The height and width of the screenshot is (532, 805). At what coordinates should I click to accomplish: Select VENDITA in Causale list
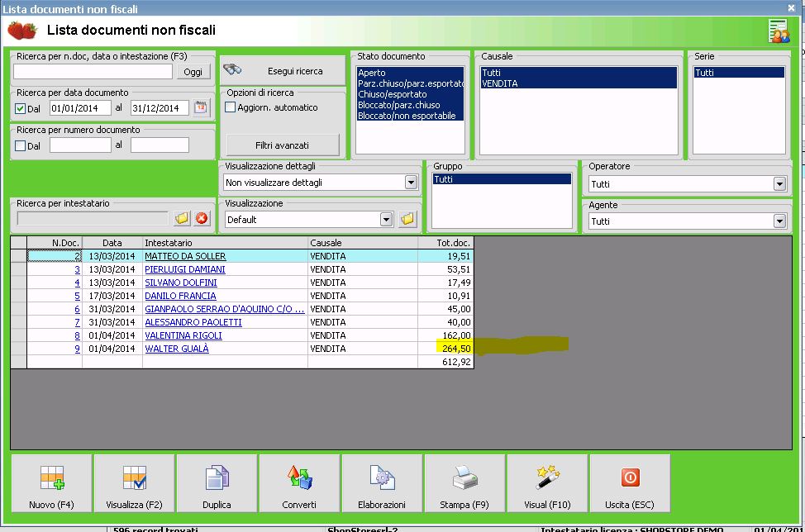[x=579, y=83]
